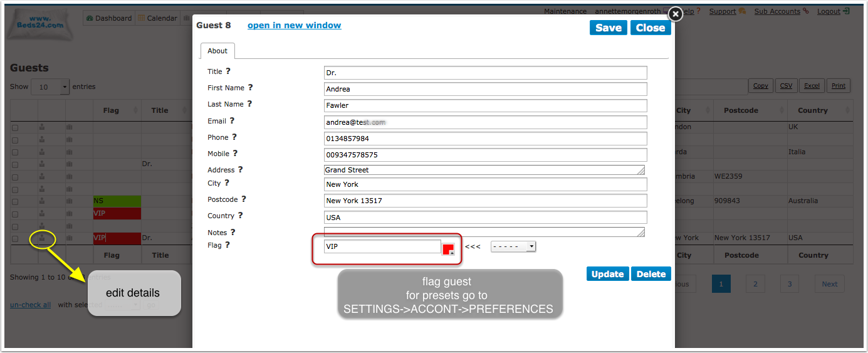Open help for the Notes field
Image resolution: width=868 pixels, height=353 pixels.
233,232
